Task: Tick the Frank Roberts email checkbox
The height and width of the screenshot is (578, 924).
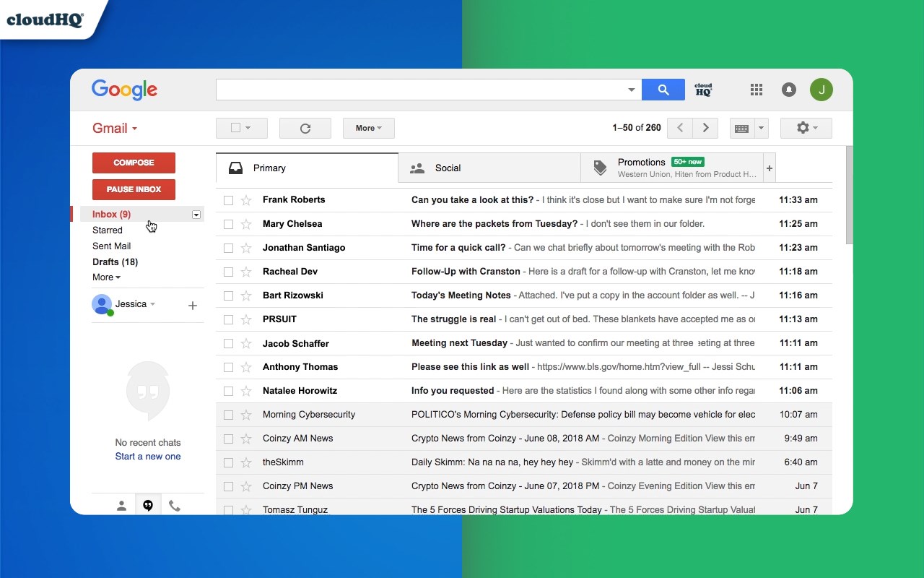Action: tap(228, 200)
